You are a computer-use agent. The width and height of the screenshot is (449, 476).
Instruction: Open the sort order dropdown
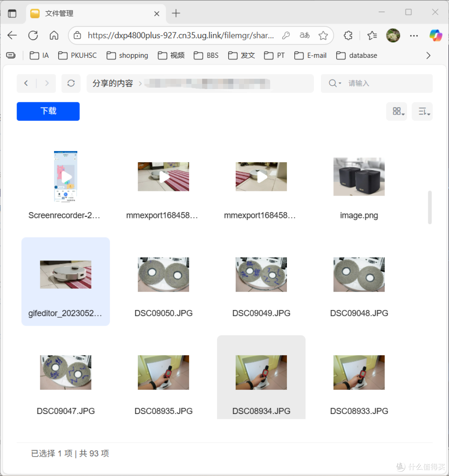coord(422,112)
